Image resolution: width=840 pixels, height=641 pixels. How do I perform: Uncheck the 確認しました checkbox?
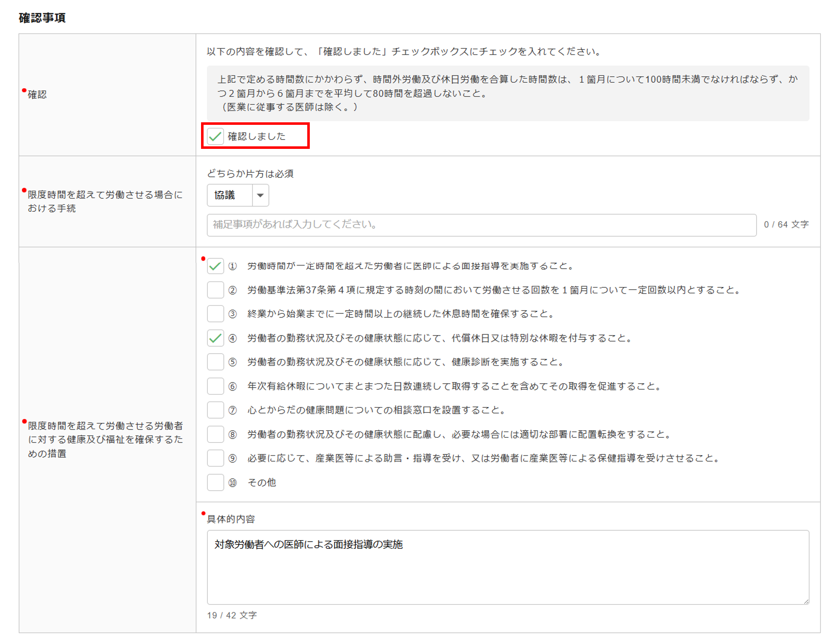(215, 136)
